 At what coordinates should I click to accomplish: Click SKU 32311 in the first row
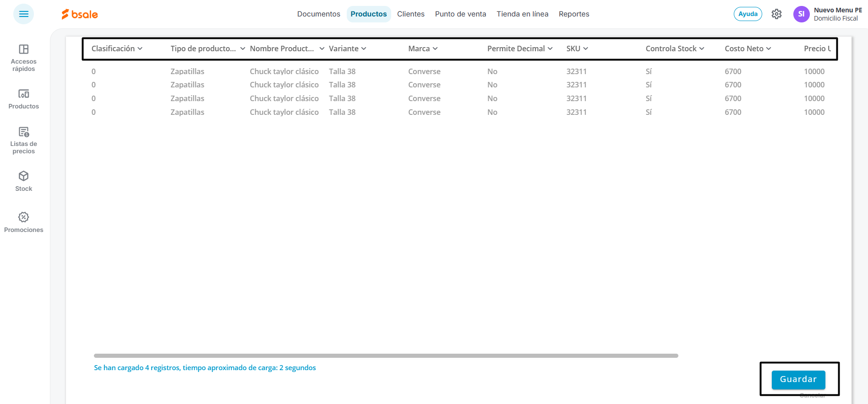576,71
